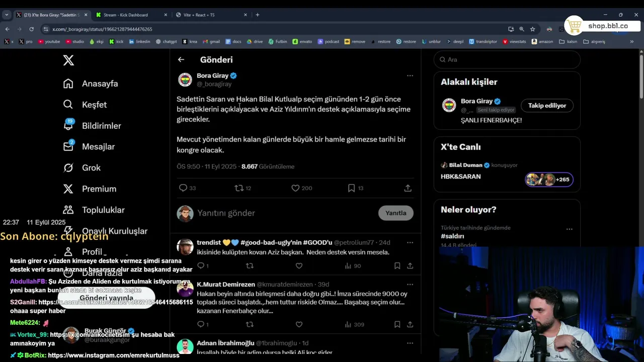
Task: Bookmark this page with star icon
Action: [x=532, y=29]
